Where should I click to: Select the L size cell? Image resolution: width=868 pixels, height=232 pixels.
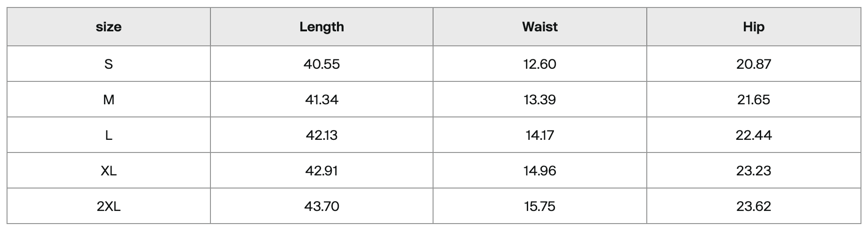pyautogui.click(x=109, y=135)
